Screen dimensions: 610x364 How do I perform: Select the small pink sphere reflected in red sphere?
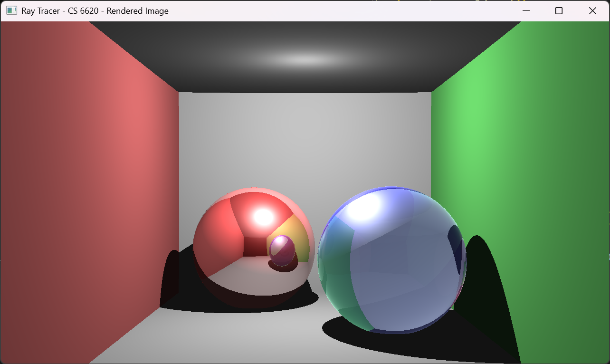pos(282,250)
